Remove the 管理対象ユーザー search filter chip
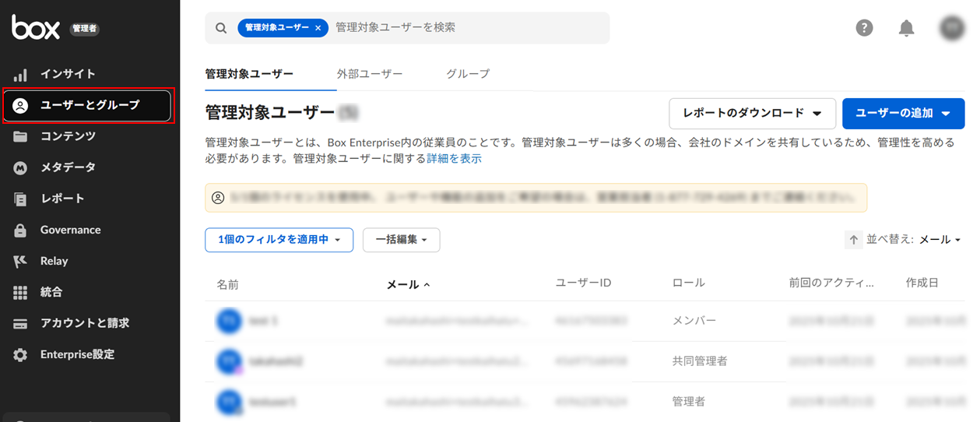This screenshot has height=422, width=980. point(318,27)
